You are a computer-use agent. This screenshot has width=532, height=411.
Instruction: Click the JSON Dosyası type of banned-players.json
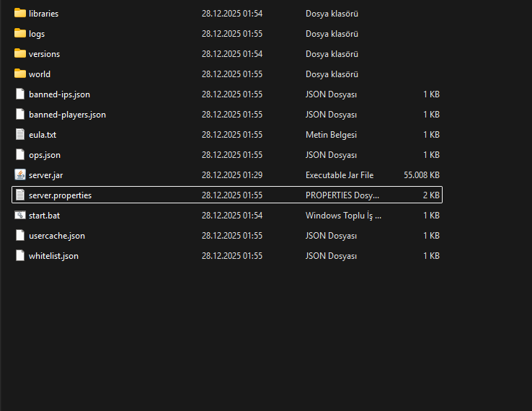(x=331, y=115)
